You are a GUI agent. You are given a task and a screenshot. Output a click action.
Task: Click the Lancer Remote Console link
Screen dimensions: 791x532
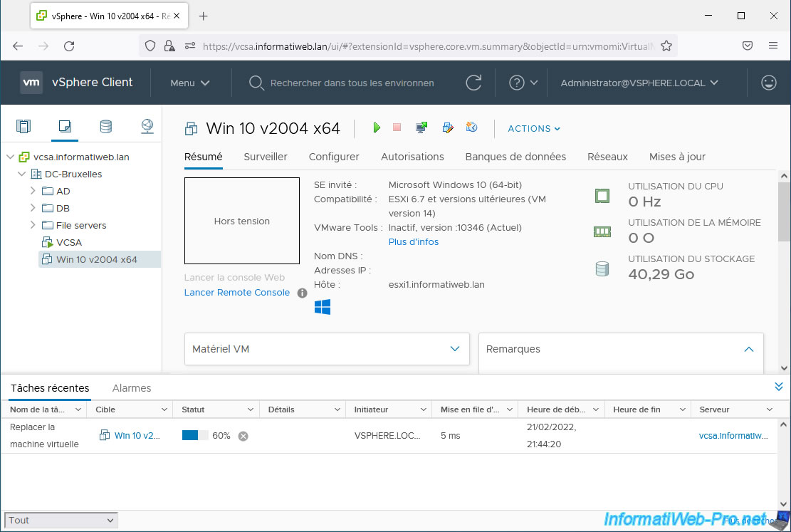pos(237,293)
